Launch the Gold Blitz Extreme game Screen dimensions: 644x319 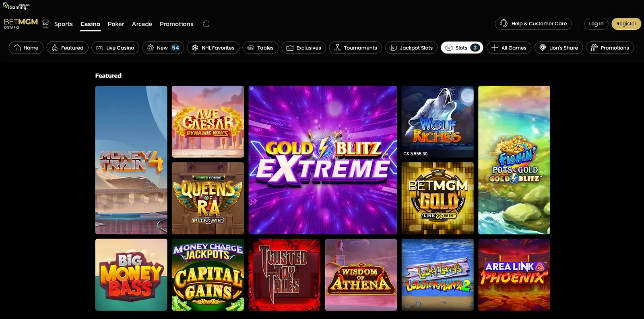322,160
